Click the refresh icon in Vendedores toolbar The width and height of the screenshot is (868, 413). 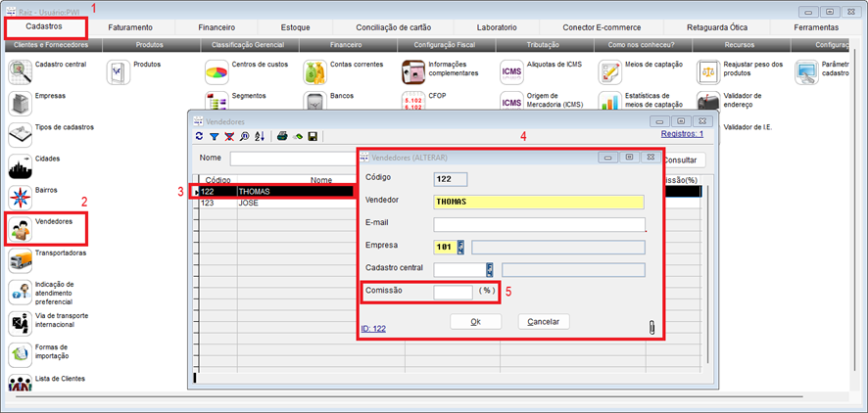(200, 137)
